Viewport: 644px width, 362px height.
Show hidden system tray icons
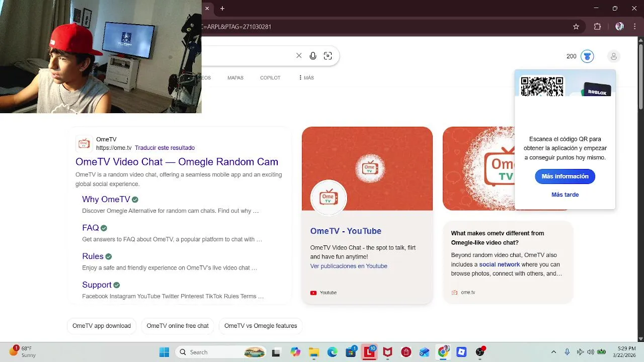(x=554, y=352)
